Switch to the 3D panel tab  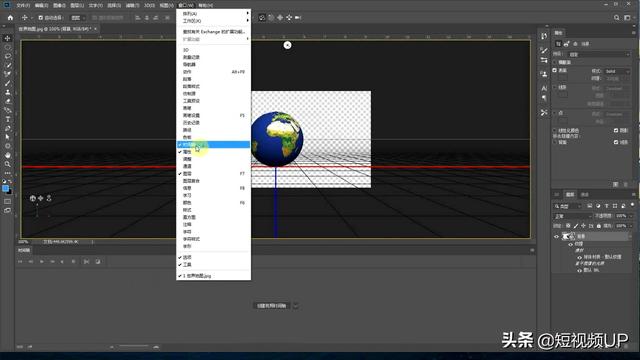pyautogui.click(x=557, y=194)
